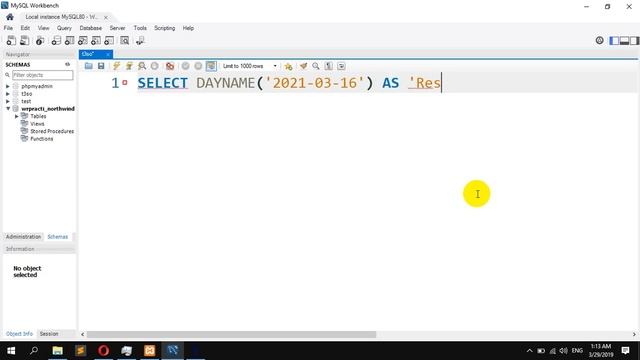Screen dimensions: 640x360
Task: Open the Server menu
Action: tap(117, 28)
